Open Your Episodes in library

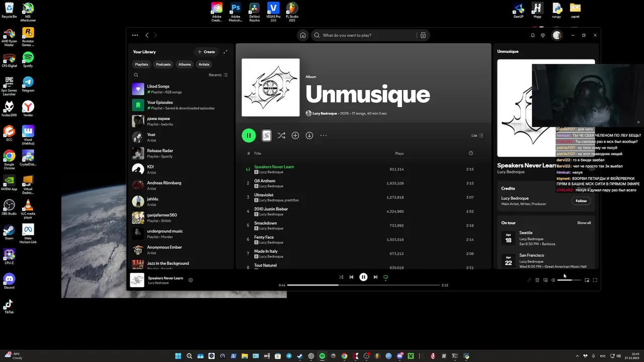pos(181,105)
